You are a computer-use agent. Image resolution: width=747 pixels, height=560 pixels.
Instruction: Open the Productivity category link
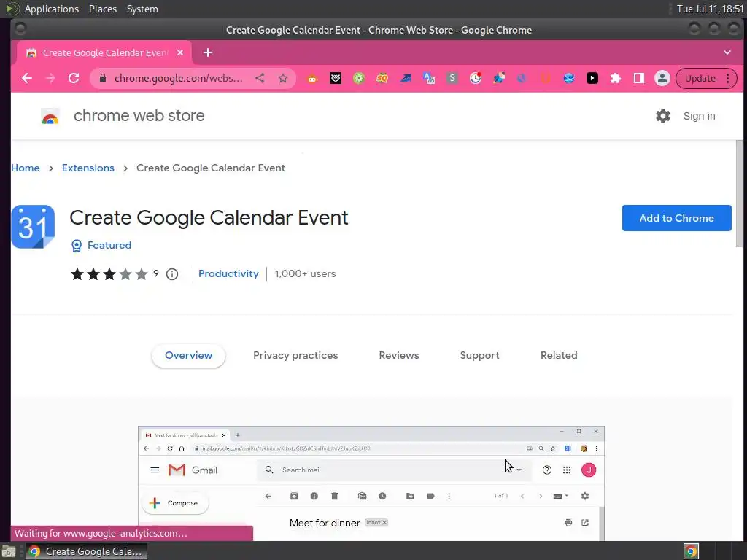point(228,274)
